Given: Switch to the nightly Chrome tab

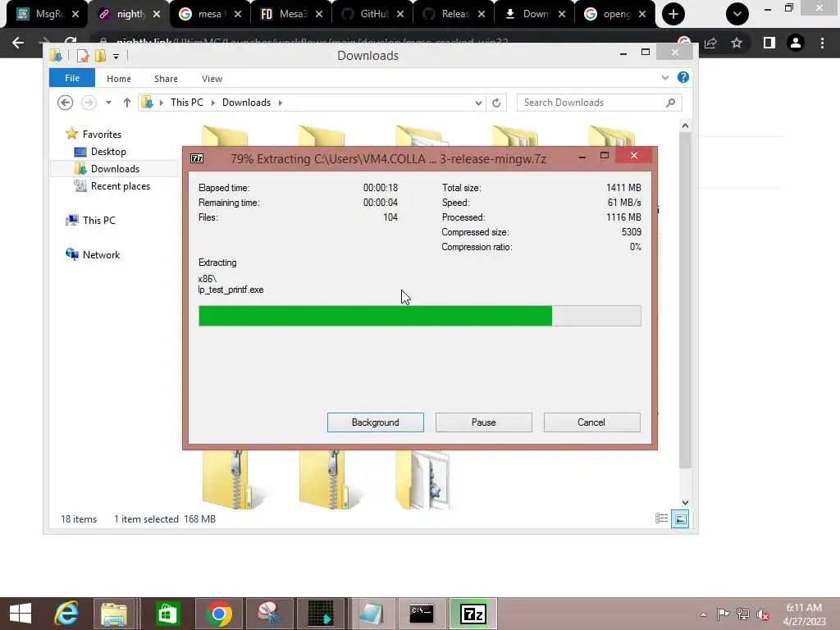Looking at the screenshot, I should tap(130, 14).
